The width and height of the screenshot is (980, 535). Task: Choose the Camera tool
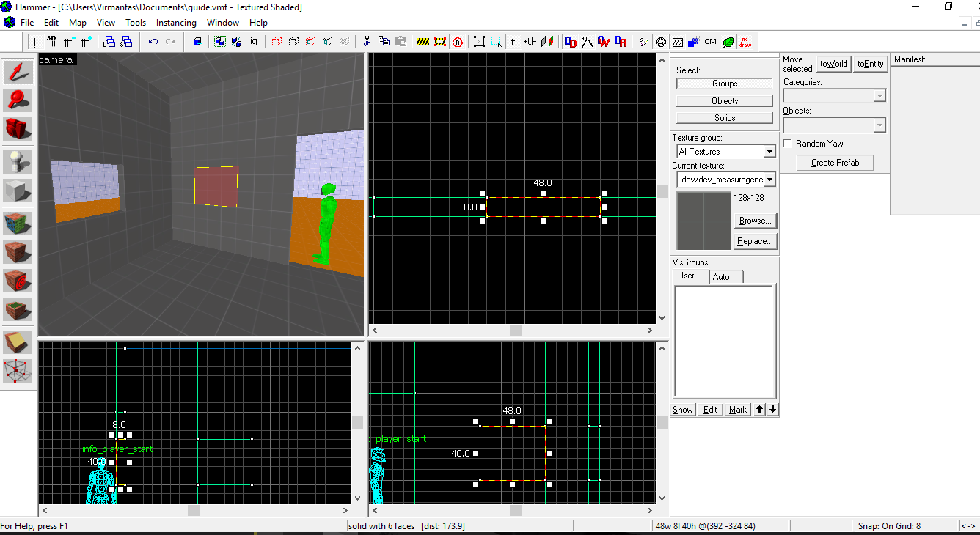point(18,129)
